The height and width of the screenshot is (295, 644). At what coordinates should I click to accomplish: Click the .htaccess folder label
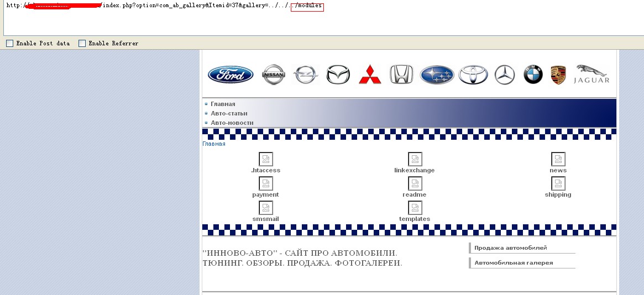pyautogui.click(x=266, y=170)
